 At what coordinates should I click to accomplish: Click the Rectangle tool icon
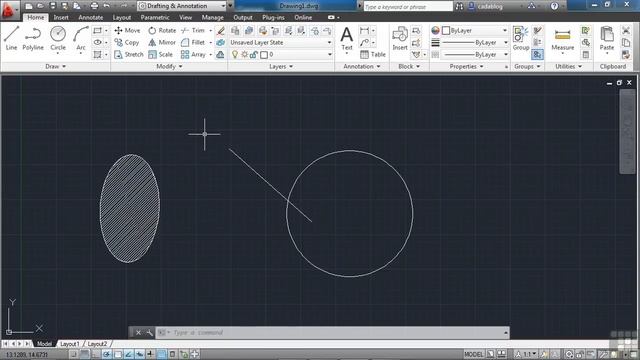[x=97, y=30]
